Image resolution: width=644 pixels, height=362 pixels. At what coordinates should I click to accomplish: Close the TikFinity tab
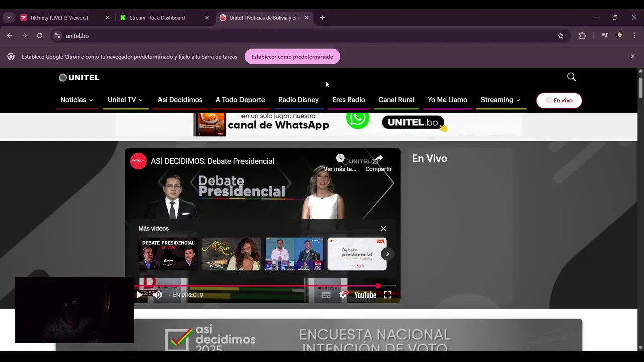tap(107, 18)
